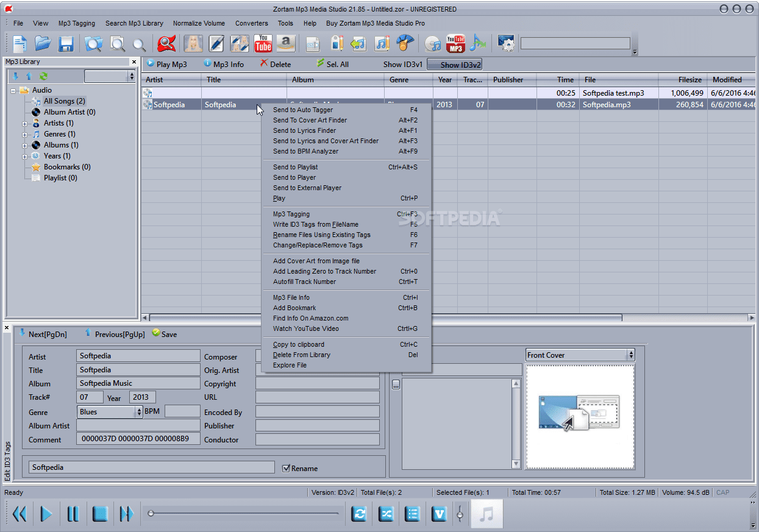Toggle repeat mode in player bar
The width and height of the screenshot is (759, 532).
click(360, 514)
